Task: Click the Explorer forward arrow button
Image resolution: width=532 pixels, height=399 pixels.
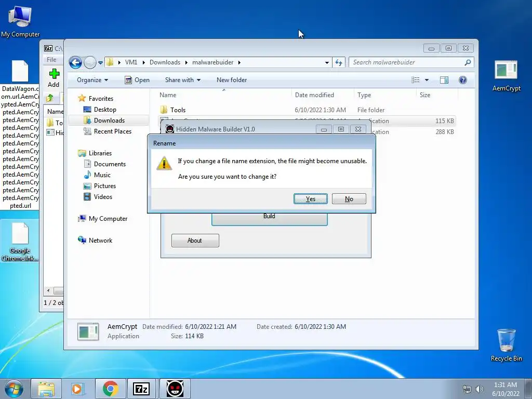Action: point(89,62)
